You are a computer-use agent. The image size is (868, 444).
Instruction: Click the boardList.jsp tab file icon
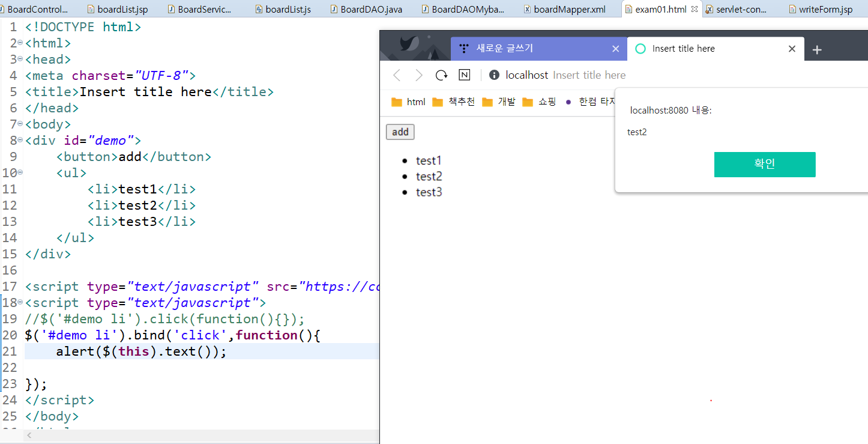[91, 10]
